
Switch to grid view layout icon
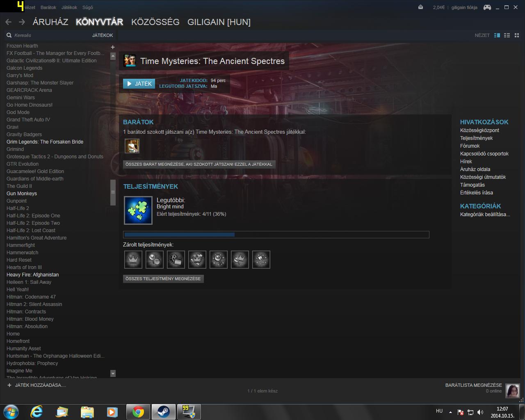pos(517,35)
